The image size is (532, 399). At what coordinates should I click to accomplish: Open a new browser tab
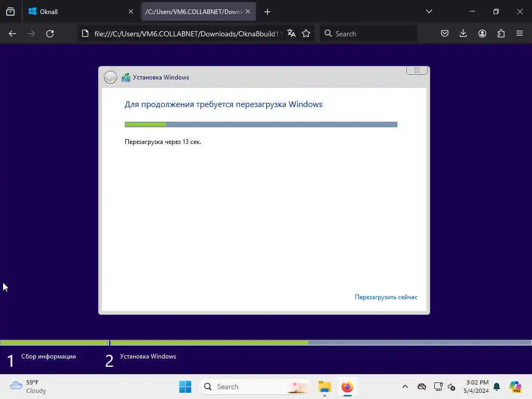267,12
